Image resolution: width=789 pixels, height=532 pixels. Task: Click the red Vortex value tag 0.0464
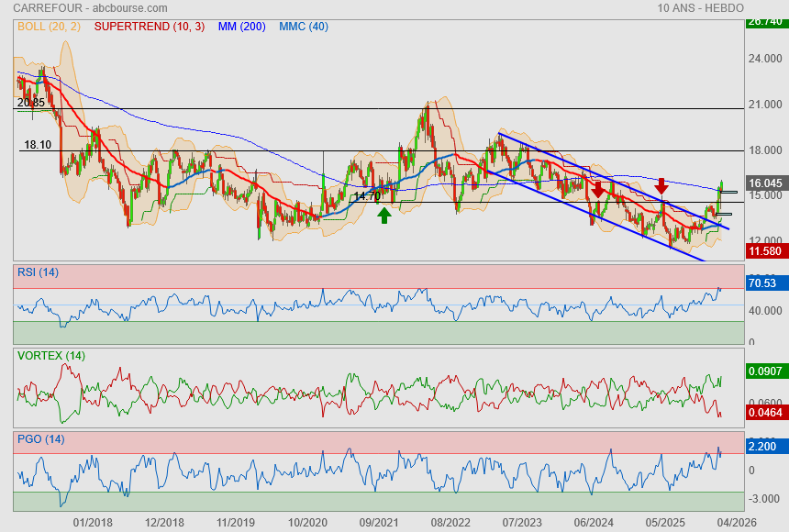764,415
